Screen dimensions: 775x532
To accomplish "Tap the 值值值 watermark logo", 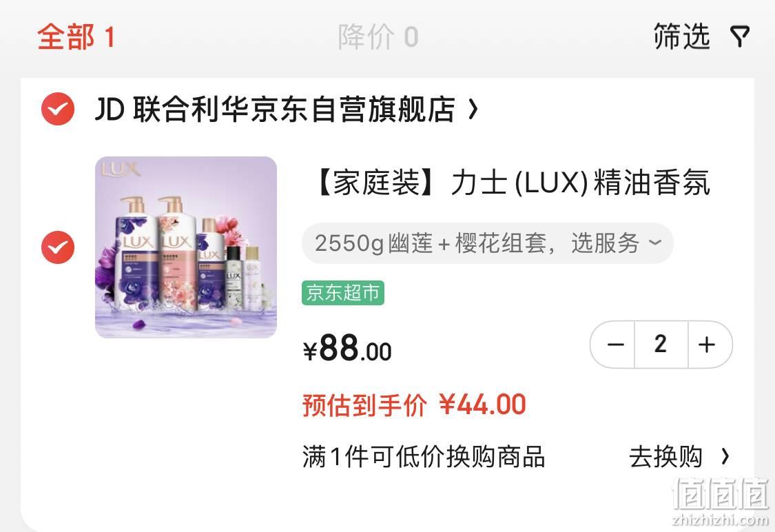I will coord(722,500).
